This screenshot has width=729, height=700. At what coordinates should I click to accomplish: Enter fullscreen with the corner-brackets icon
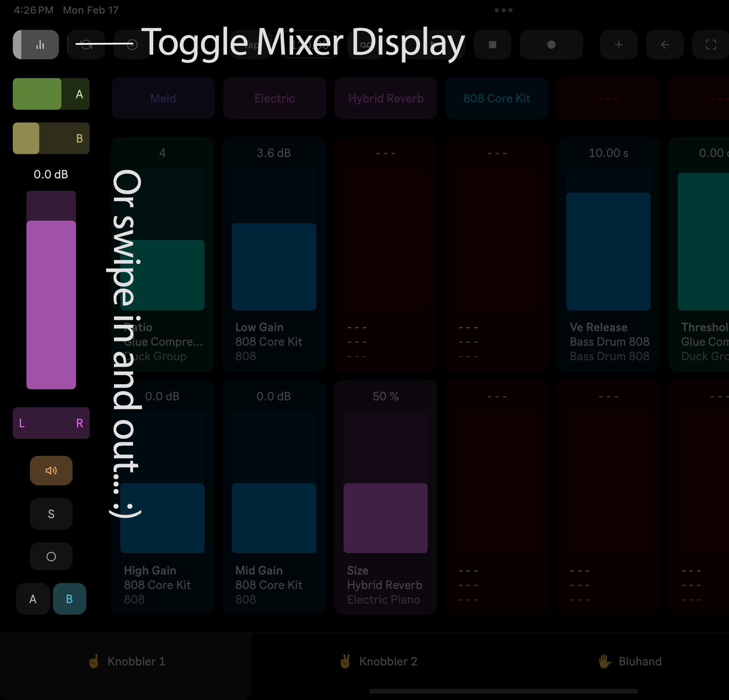(711, 44)
